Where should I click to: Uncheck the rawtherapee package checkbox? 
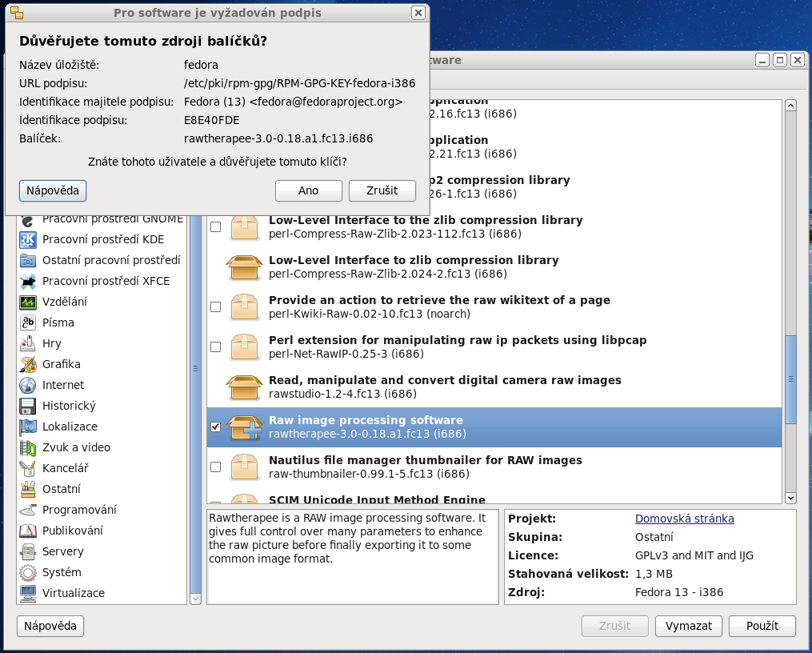pos(216,427)
